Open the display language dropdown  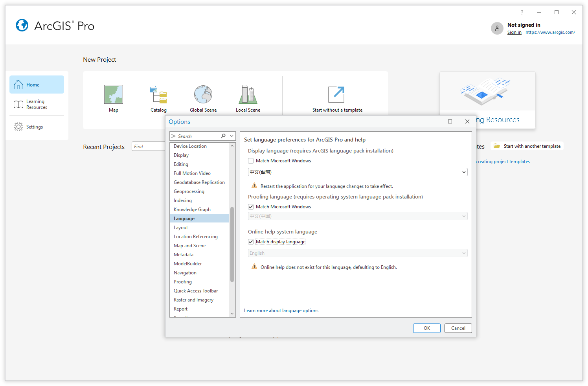pyautogui.click(x=358, y=172)
